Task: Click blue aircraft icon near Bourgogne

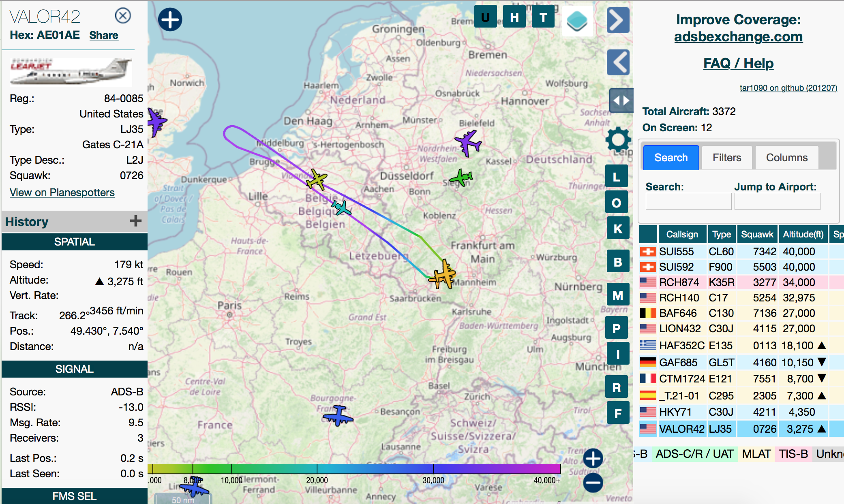Action: click(x=338, y=416)
